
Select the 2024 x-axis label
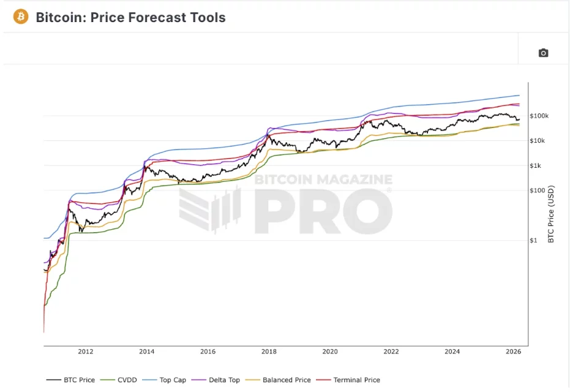tap(452, 352)
